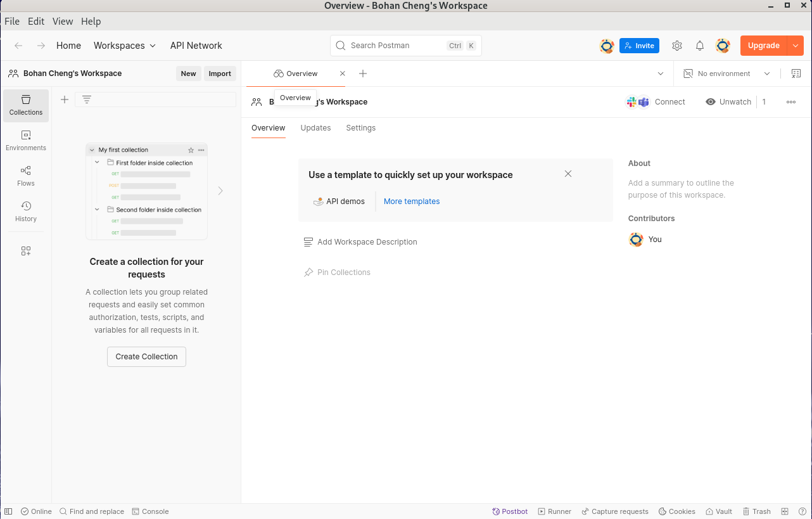Open the Help menu
Image resolution: width=812 pixels, height=519 pixels.
tap(91, 21)
